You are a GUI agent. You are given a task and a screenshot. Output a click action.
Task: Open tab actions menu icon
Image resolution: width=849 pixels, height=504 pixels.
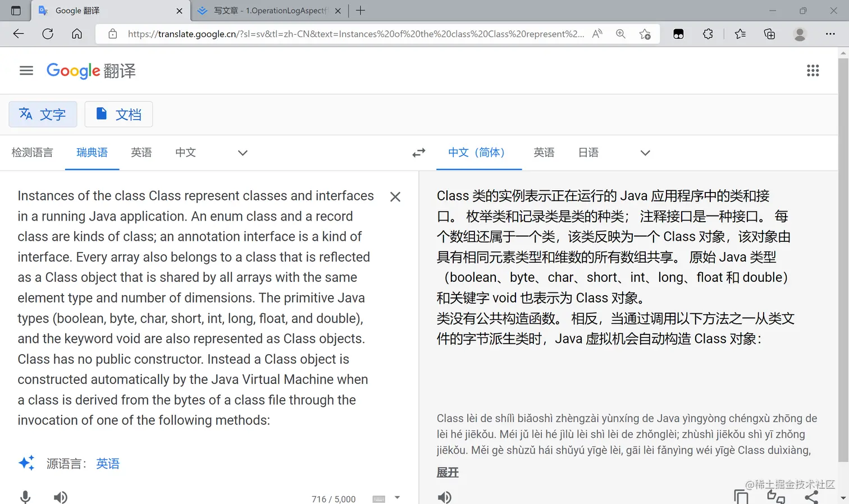16,11
